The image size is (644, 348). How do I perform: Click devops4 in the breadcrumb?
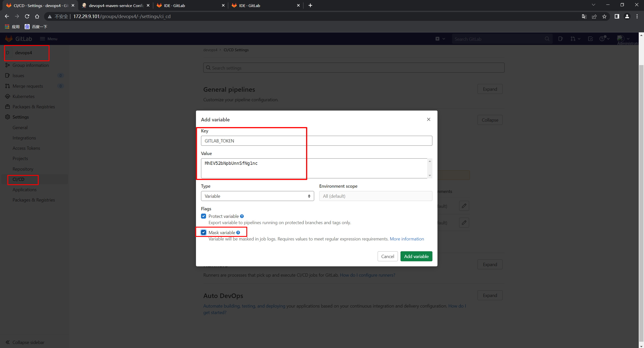[x=210, y=50]
